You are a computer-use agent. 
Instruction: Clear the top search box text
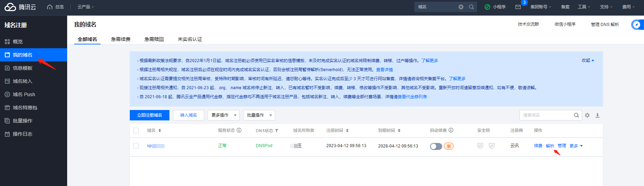(x=461, y=7)
